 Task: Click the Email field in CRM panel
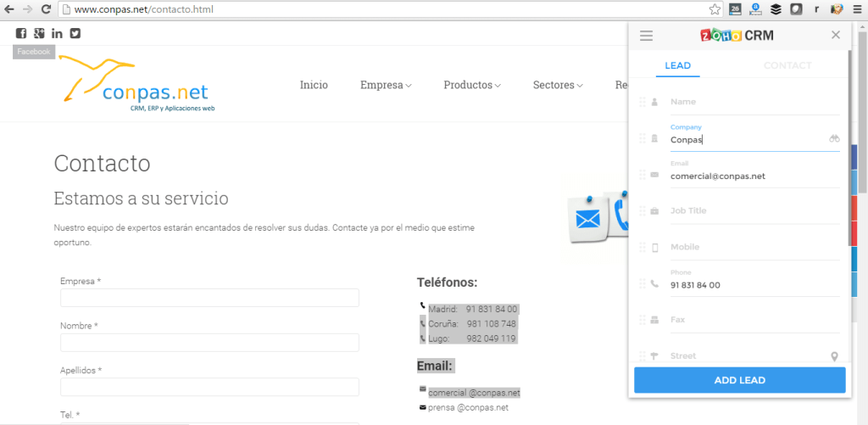(x=754, y=176)
